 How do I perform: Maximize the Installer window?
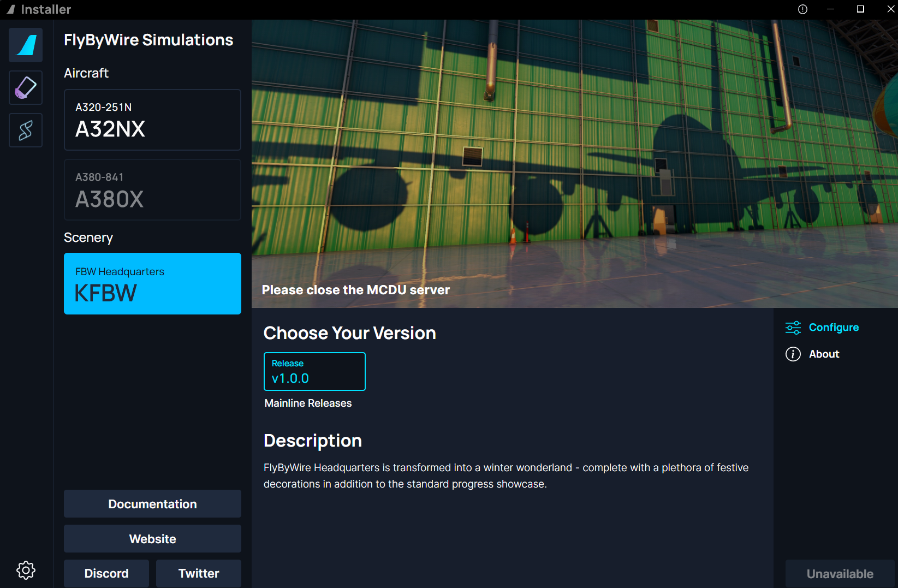click(860, 9)
